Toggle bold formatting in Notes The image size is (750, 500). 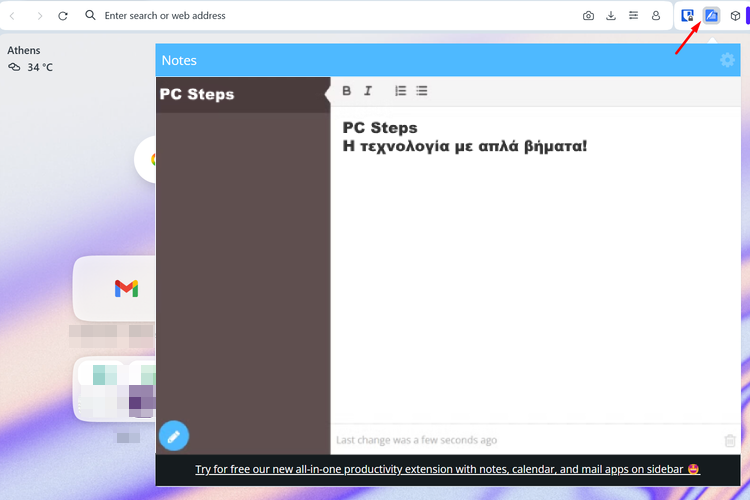coord(347,90)
